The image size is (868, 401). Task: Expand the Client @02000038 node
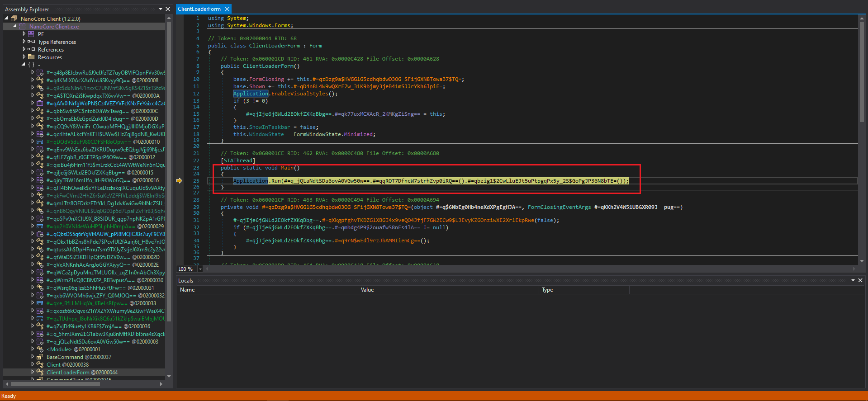33,364
